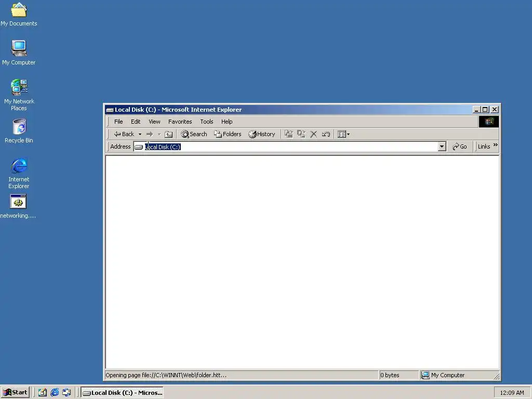Open the Favorites menu
The image size is (532, 399).
[180, 122]
